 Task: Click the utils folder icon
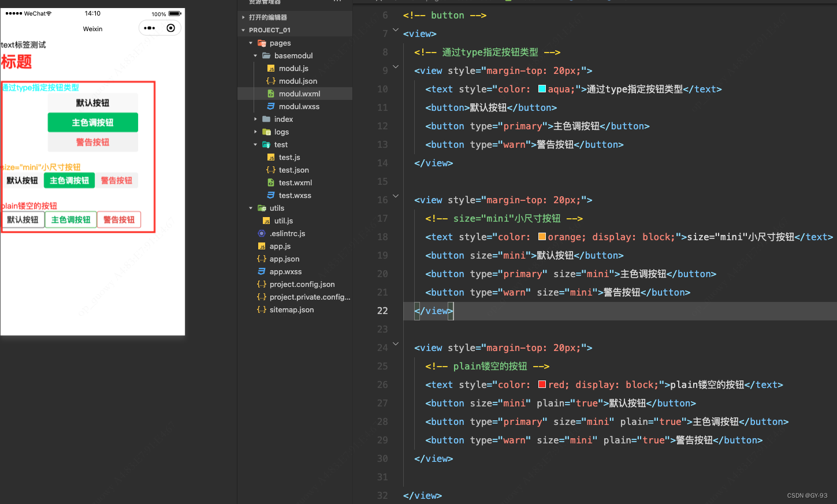(x=262, y=208)
